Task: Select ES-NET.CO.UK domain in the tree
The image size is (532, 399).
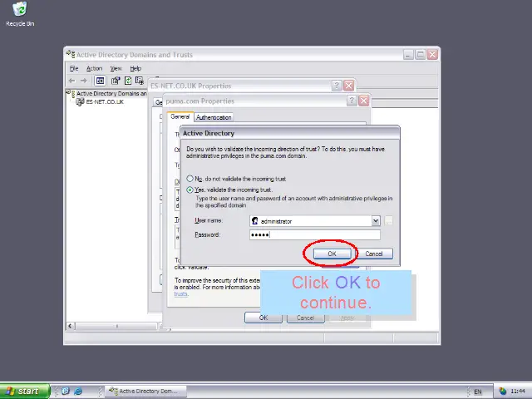Action: pos(104,102)
